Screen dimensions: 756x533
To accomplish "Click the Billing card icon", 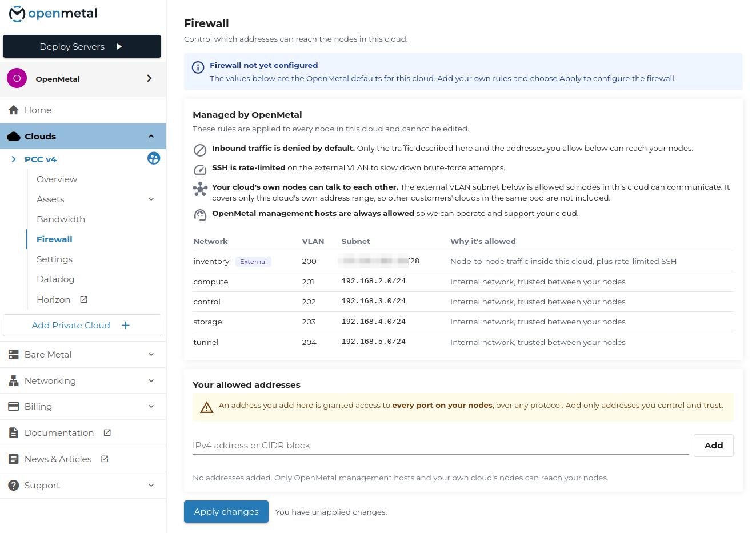I will pos(14,407).
